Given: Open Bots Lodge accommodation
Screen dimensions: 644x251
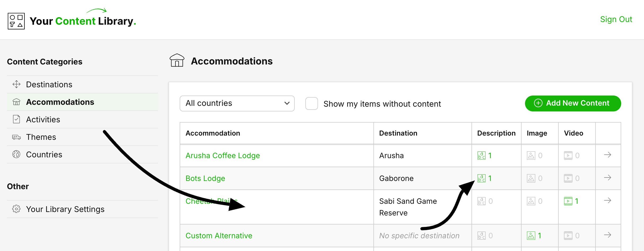Looking at the screenshot, I should click(205, 179).
